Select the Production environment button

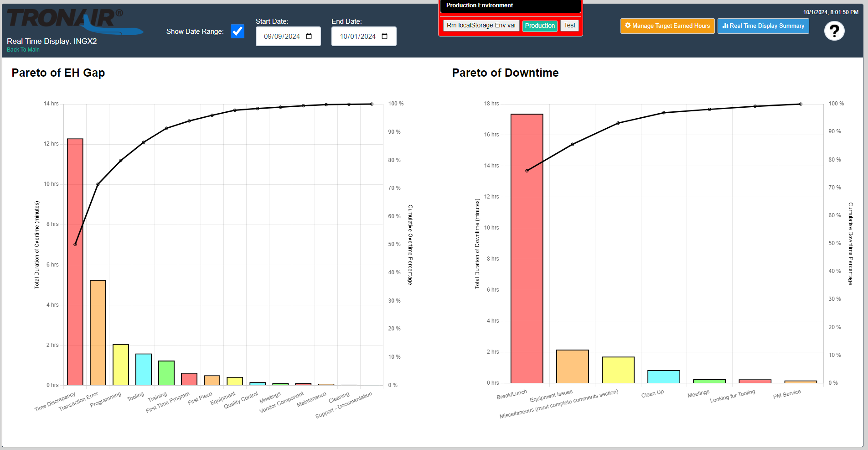click(x=540, y=26)
